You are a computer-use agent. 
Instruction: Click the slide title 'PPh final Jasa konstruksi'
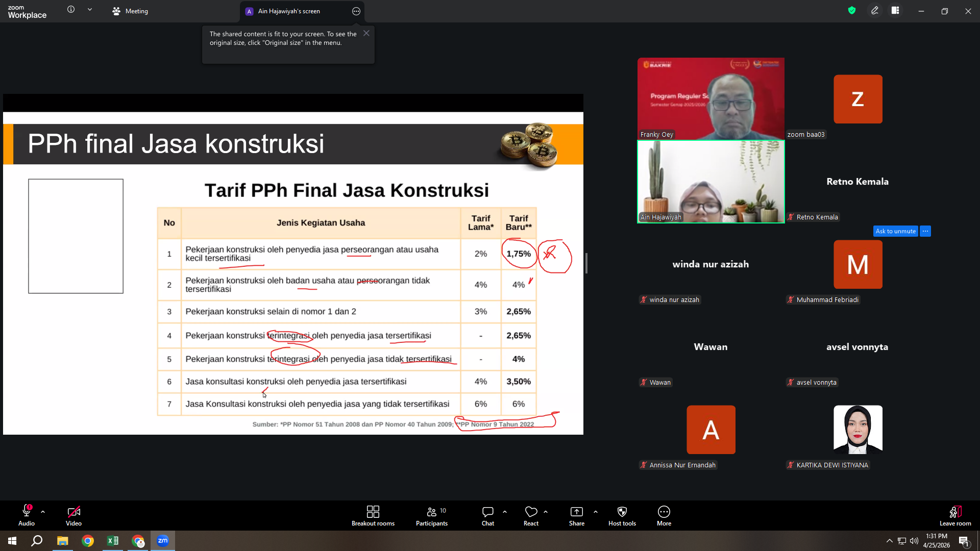pyautogui.click(x=176, y=143)
